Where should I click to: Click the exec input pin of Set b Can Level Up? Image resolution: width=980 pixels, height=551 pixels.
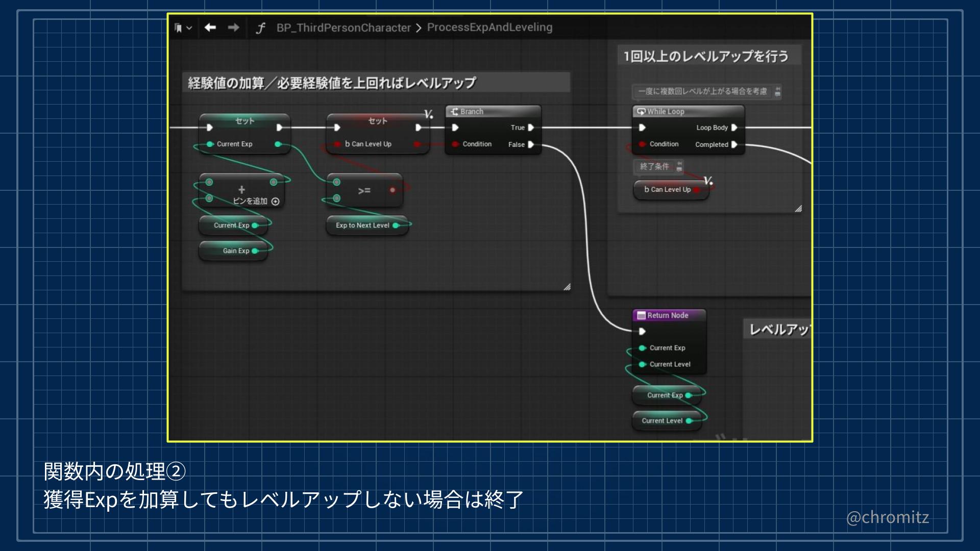click(x=337, y=128)
